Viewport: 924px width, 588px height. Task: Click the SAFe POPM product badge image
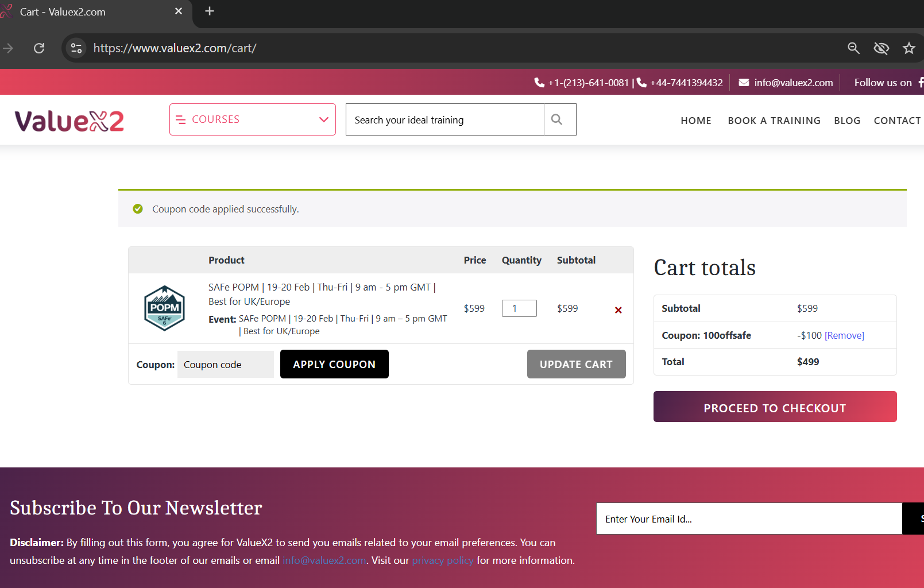coord(164,308)
